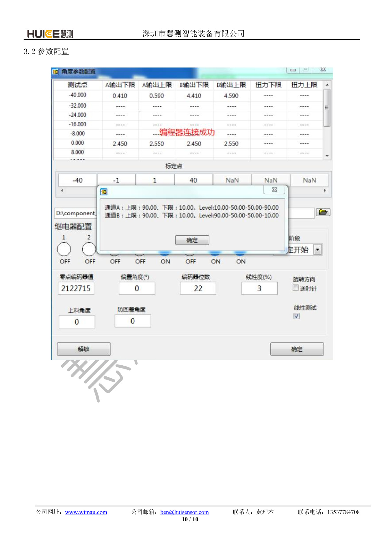Click the 4.590 cell in table
This screenshot has width=392, height=555.
[231, 96]
